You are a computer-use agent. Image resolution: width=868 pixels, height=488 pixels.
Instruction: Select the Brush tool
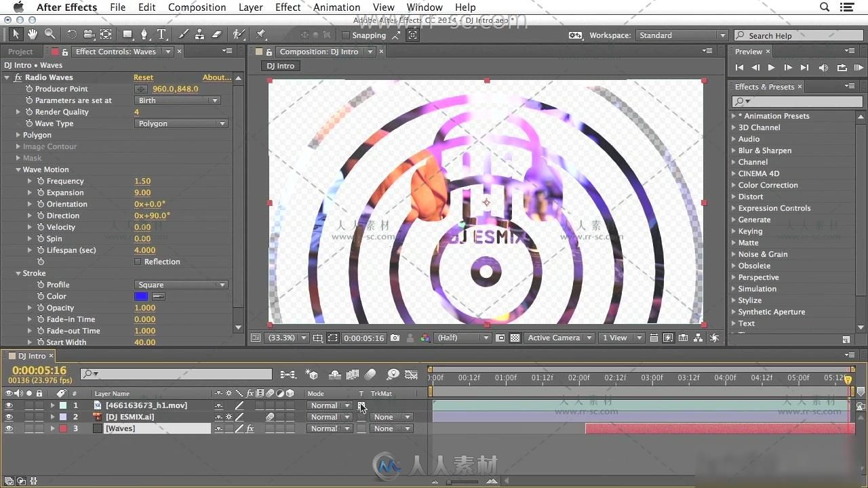pyautogui.click(x=183, y=35)
